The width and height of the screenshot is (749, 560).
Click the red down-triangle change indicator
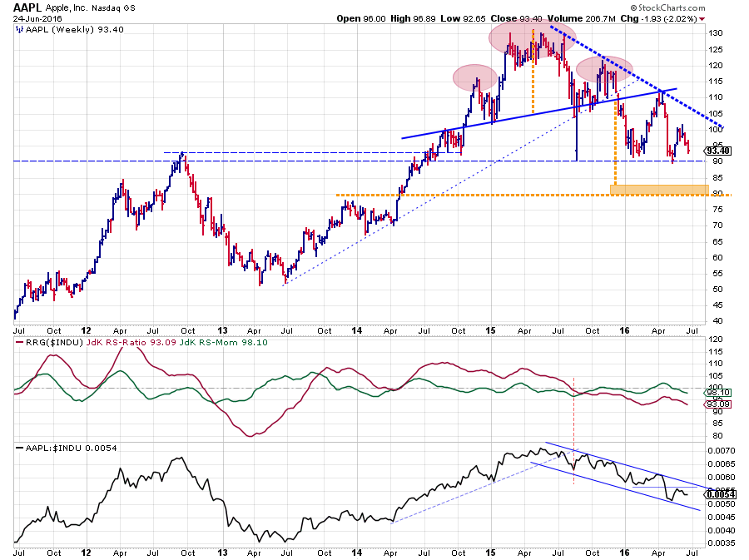pyautogui.click(x=702, y=19)
